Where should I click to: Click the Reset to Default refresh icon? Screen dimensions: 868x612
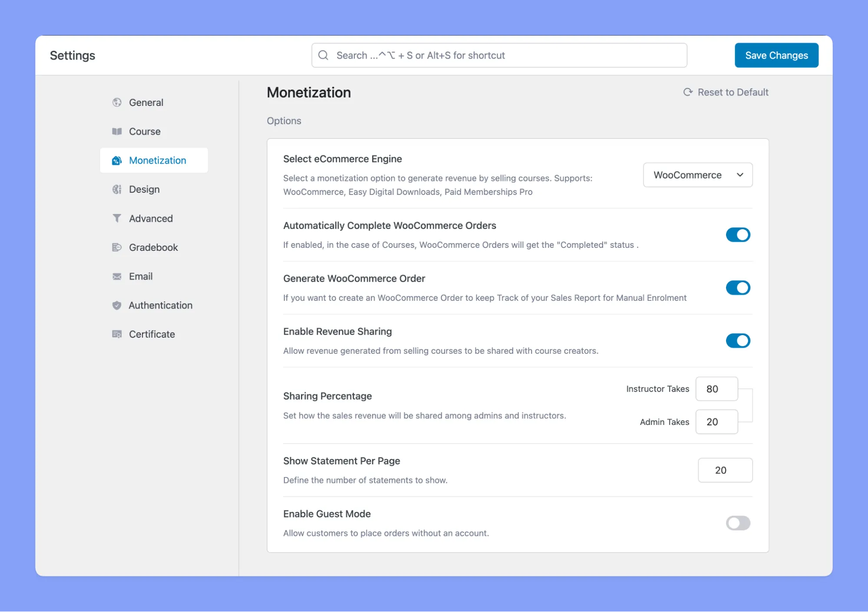point(688,92)
